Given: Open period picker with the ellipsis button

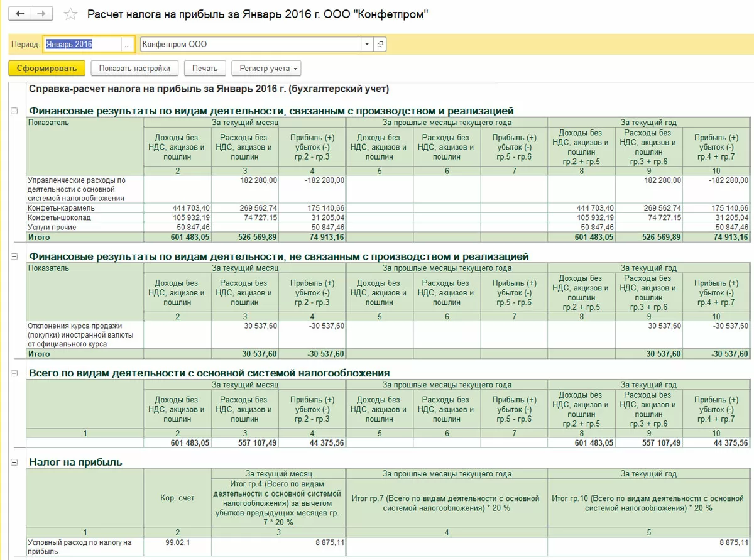Looking at the screenshot, I should [x=128, y=45].
